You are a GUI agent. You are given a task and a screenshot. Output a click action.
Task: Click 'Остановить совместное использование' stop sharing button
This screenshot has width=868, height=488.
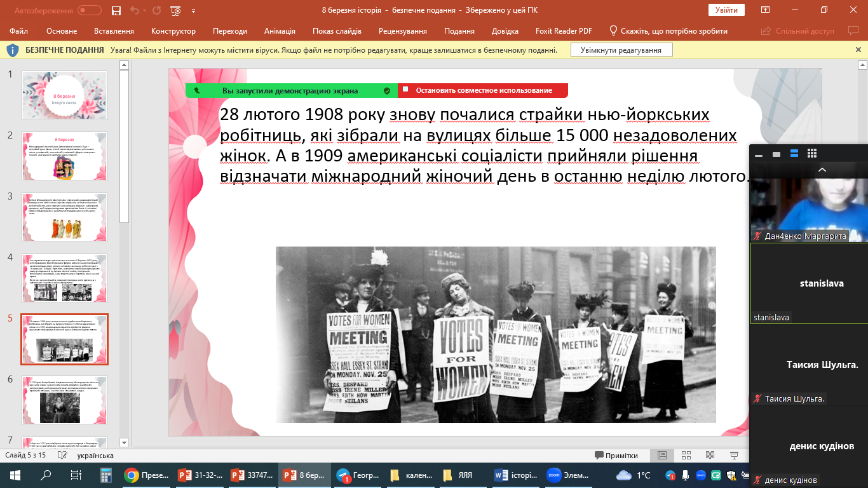coord(483,90)
